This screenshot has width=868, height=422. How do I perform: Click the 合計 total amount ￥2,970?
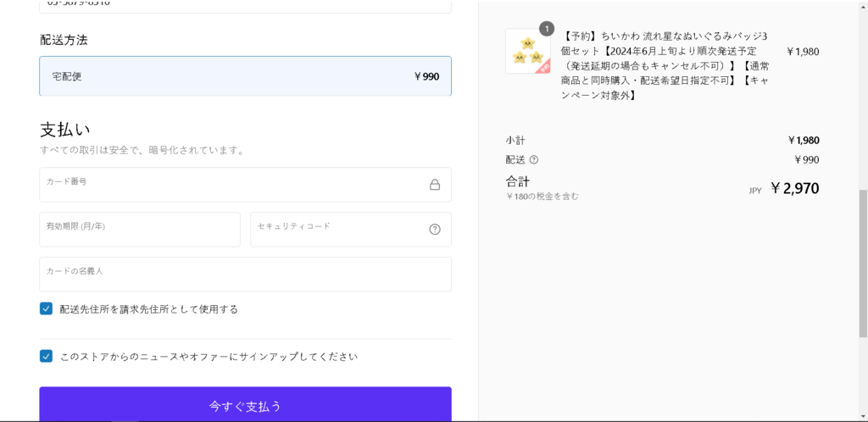point(794,189)
